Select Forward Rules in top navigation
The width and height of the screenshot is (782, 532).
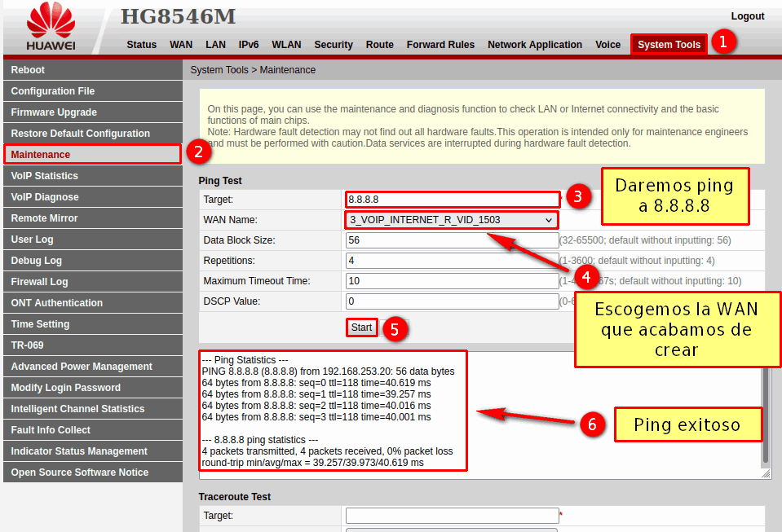pos(440,45)
